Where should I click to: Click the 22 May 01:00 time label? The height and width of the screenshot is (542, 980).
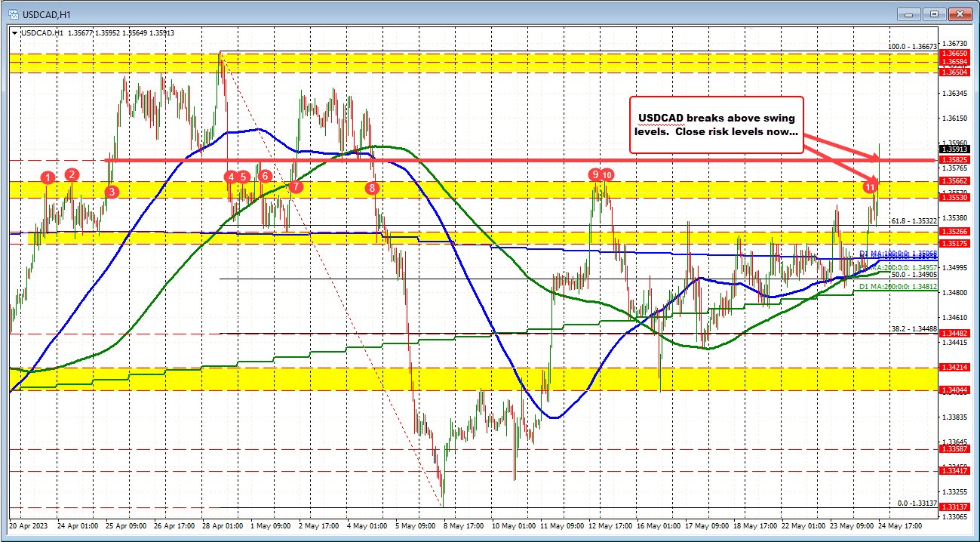tap(803, 525)
